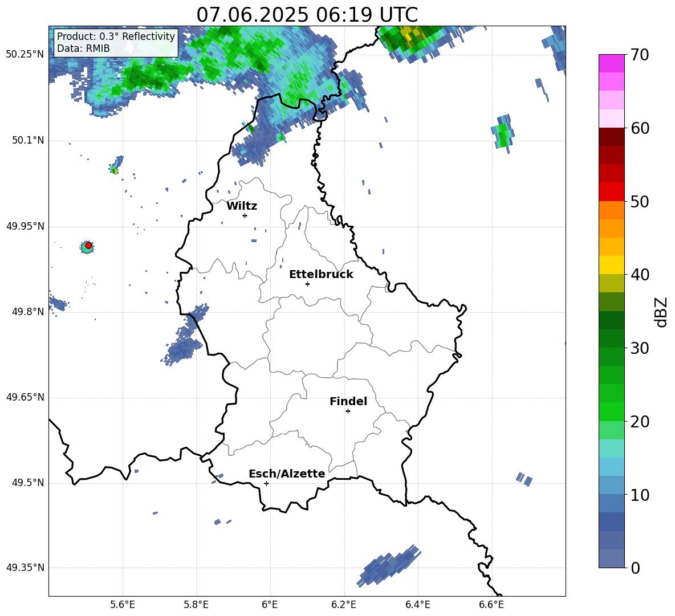This screenshot has width=675, height=616.
Task: Click the Data: RMIB text
Action: tap(83, 48)
